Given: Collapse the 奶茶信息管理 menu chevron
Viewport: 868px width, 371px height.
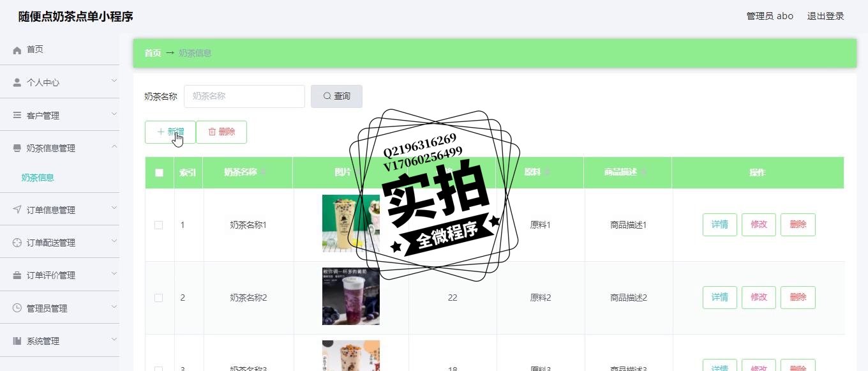Looking at the screenshot, I should coord(114,147).
